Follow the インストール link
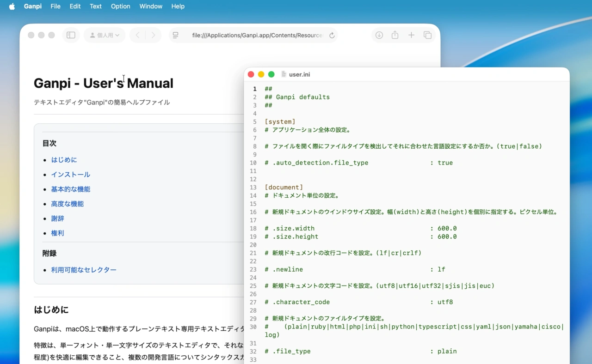Image resolution: width=592 pixels, height=364 pixels. [x=71, y=175]
